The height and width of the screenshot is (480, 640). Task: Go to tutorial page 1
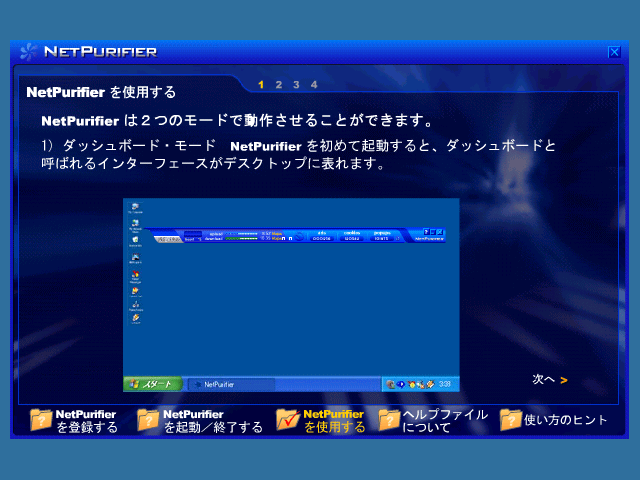coord(261,85)
